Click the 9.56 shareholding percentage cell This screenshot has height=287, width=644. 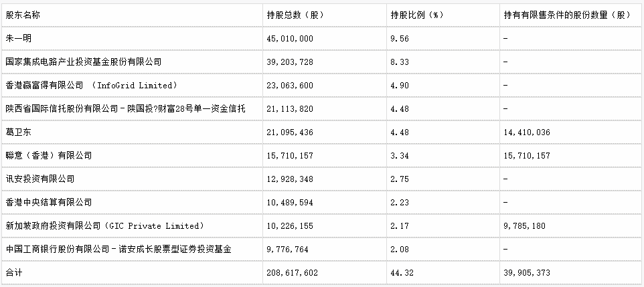[399, 39]
